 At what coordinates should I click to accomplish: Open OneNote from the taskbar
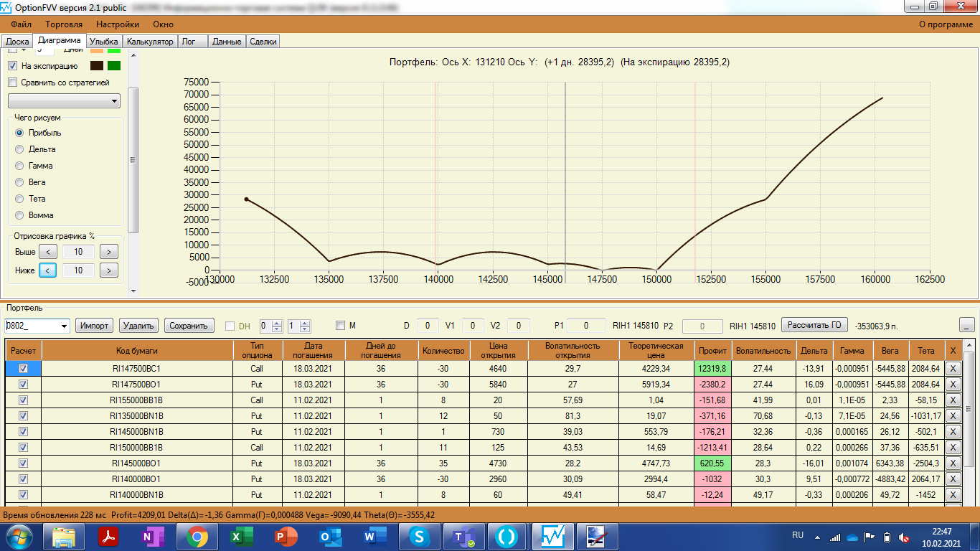pyautogui.click(x=153, y=536)
